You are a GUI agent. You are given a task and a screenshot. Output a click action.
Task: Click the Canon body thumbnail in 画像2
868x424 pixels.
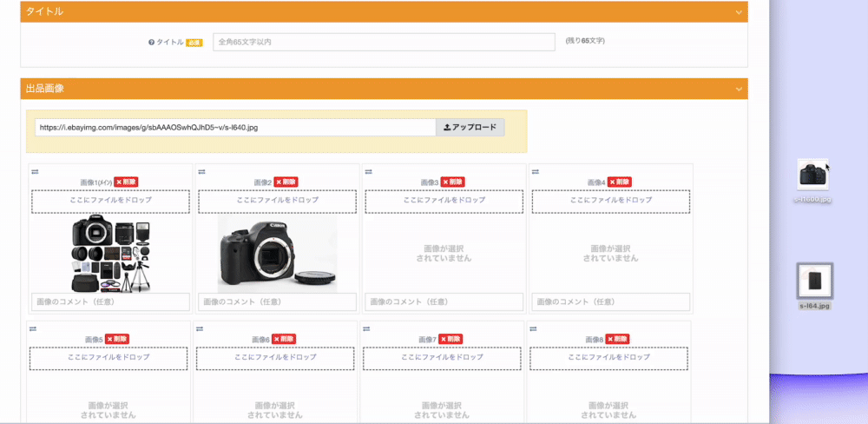(x=277, y=254)
